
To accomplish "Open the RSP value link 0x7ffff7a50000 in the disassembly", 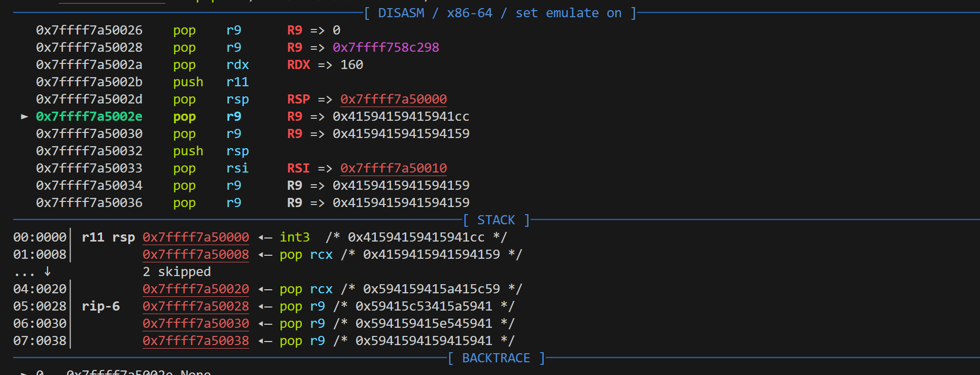I will (x=393, y=99).
